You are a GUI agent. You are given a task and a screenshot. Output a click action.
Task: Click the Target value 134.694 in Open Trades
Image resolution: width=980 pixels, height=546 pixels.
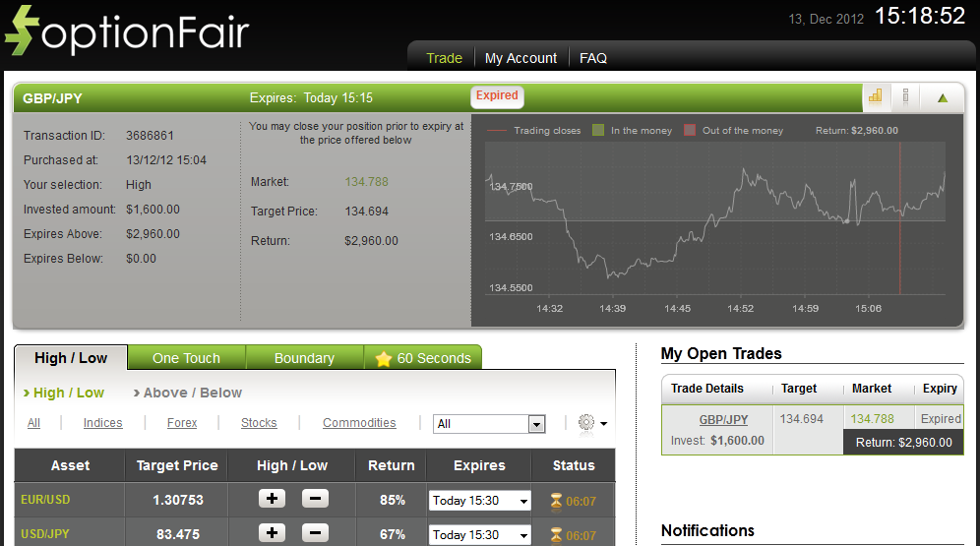coord(801,418)
